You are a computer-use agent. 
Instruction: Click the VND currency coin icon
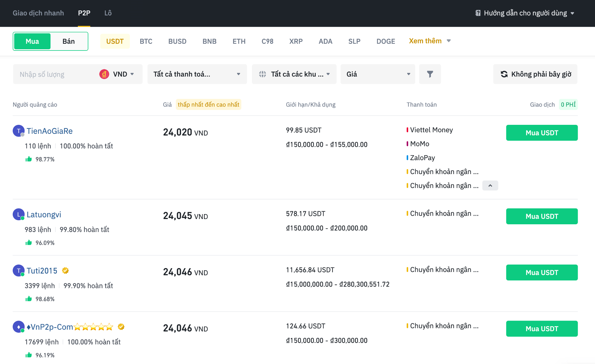104,74
